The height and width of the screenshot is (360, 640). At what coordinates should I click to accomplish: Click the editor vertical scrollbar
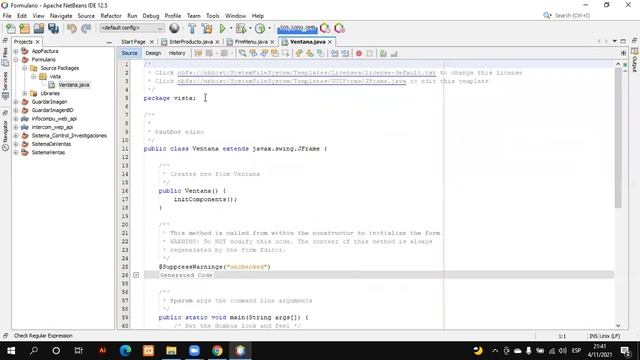pos(618,139)
